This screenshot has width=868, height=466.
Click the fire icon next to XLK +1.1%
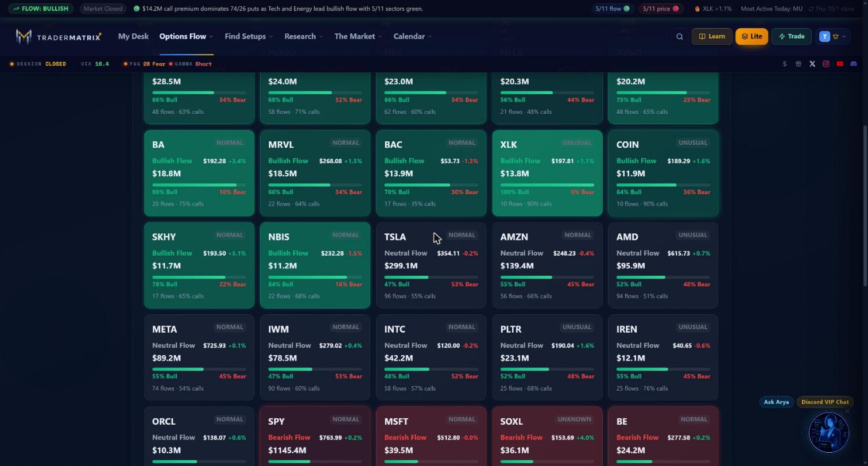(x=697, y=9)
